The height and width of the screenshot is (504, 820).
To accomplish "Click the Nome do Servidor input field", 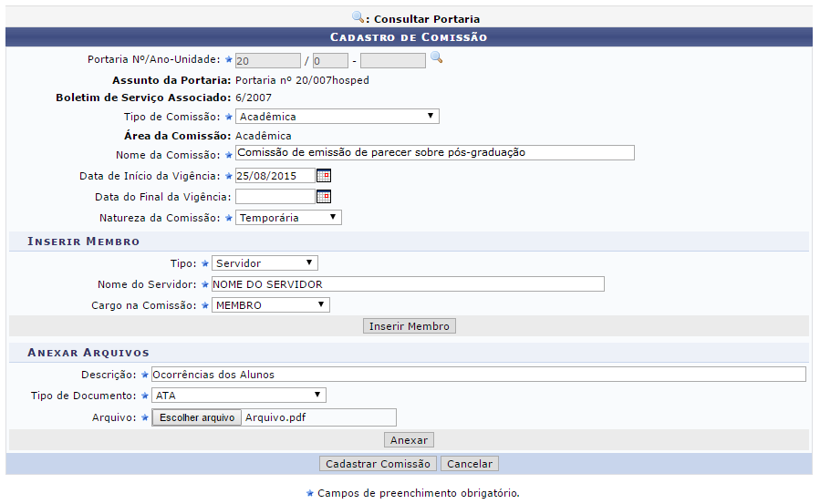I will click(407, 284).
